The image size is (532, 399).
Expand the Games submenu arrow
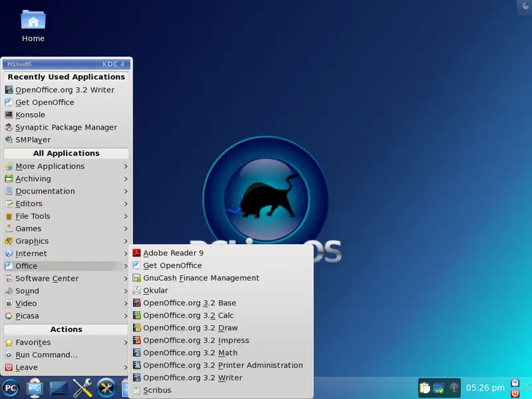click(126, 229)
